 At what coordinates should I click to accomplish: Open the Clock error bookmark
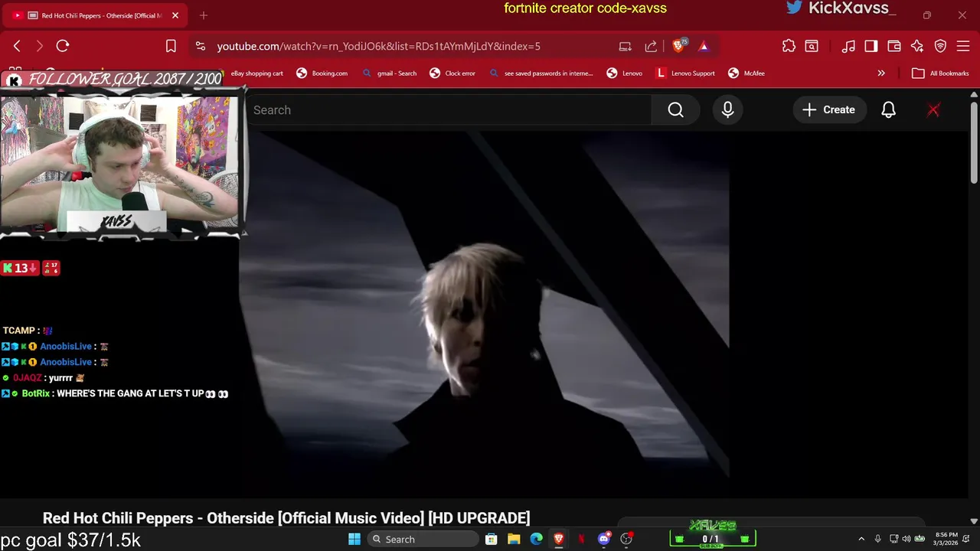click(452, 73)
